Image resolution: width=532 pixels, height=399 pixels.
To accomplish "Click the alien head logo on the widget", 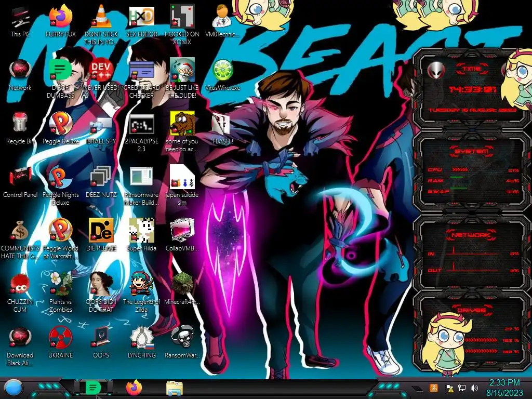I will coord(436,70).
